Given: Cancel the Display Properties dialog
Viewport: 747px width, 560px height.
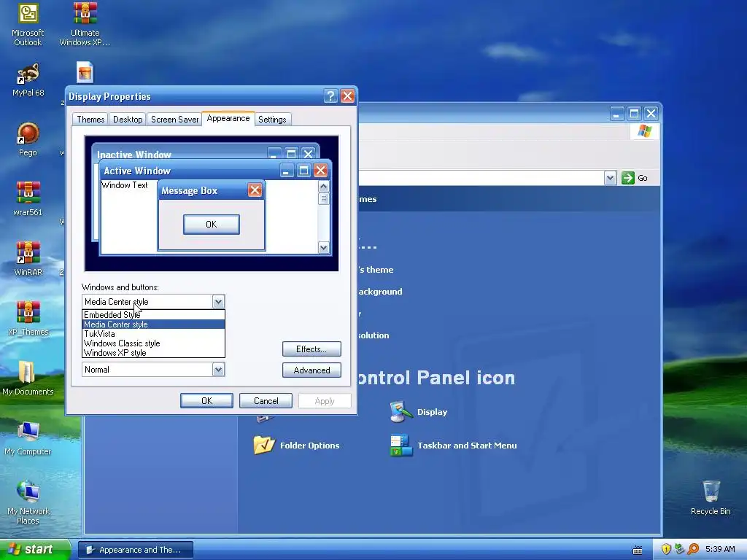Looking at the screenshot, I should pos(266,401).
